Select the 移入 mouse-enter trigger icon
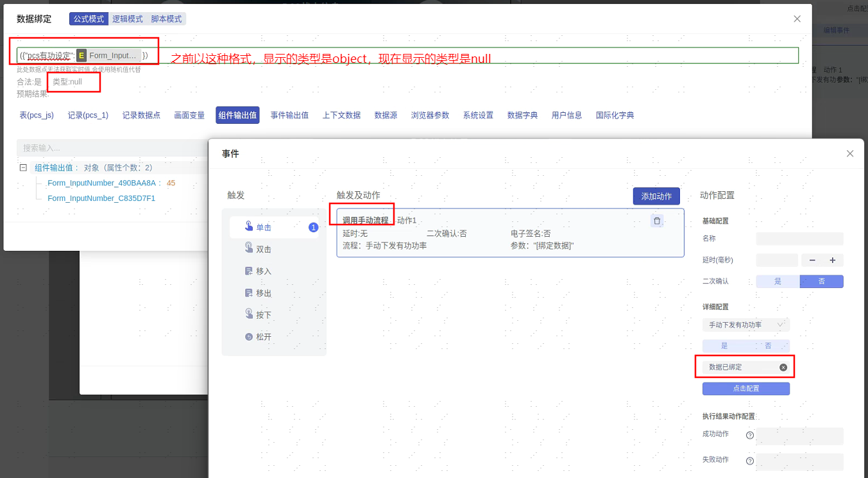 click(x=249, y=271)
